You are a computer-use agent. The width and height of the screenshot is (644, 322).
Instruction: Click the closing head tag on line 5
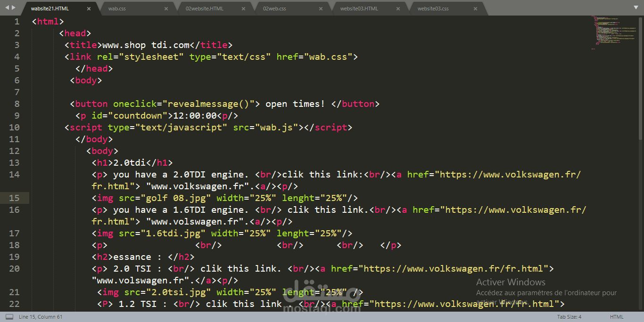(x=94, y=69)
